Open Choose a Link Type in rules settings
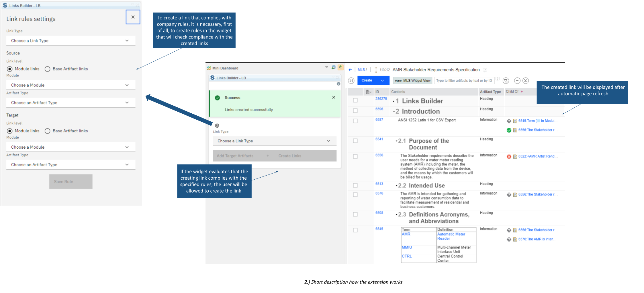Screen dimensions: 644x293 coord(71,41)
